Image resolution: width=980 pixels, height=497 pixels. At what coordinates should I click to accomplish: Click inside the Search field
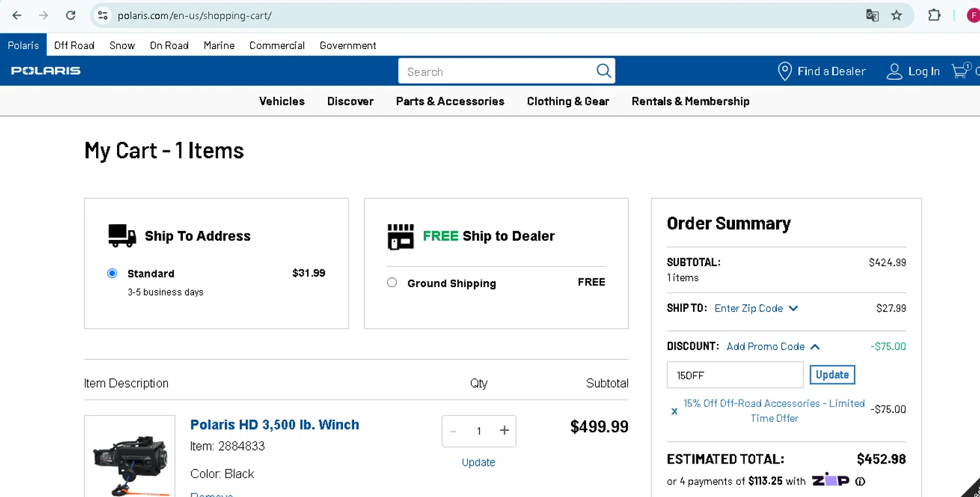coord(497,71)
